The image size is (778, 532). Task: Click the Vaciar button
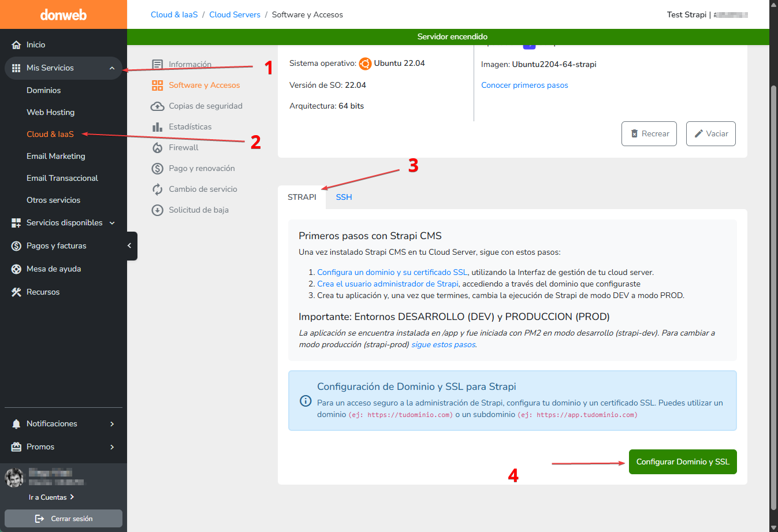click(x=711, y=133)
